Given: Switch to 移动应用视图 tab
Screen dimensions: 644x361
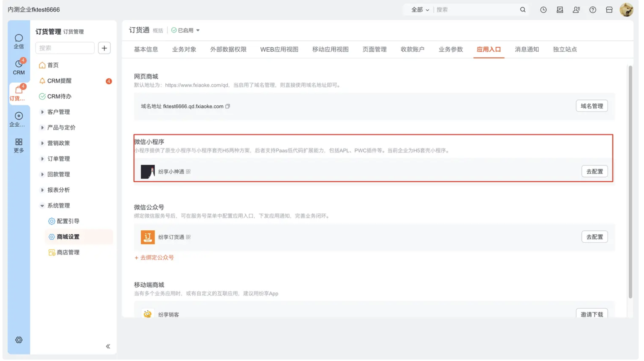Looking at the screenshot, I should [x=330, y=50].
